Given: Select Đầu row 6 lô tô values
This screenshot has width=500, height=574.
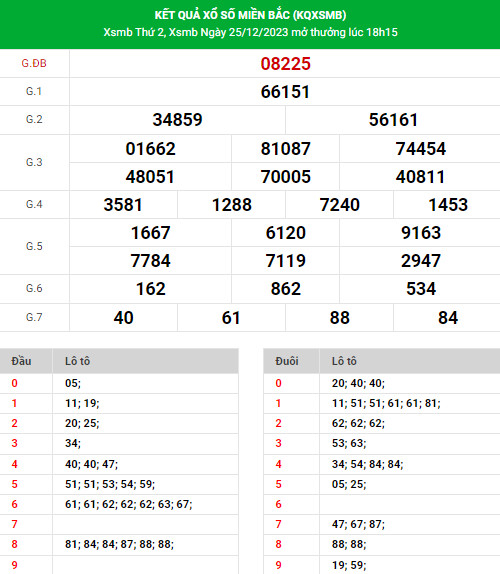Looking at the screenshot, I should 128,504.
